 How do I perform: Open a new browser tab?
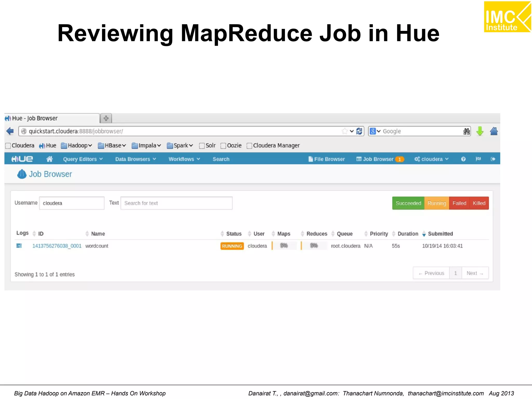coord(106,118)
